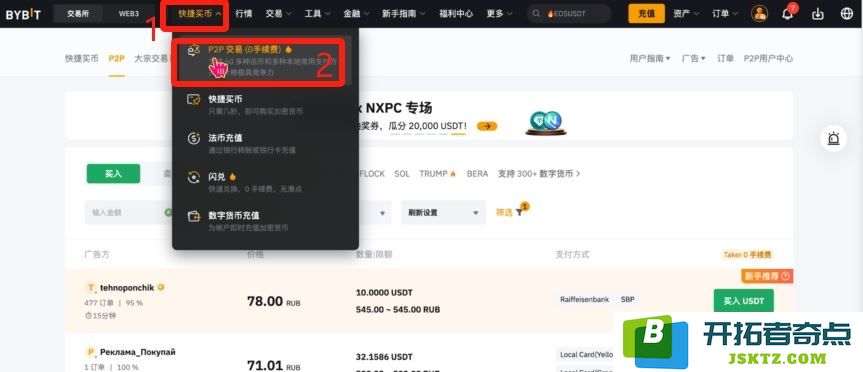This screenshot has width=863, height=372.
Task: Click 买入 USDT for tehnoponchik
Action: [x=743, y=301]
